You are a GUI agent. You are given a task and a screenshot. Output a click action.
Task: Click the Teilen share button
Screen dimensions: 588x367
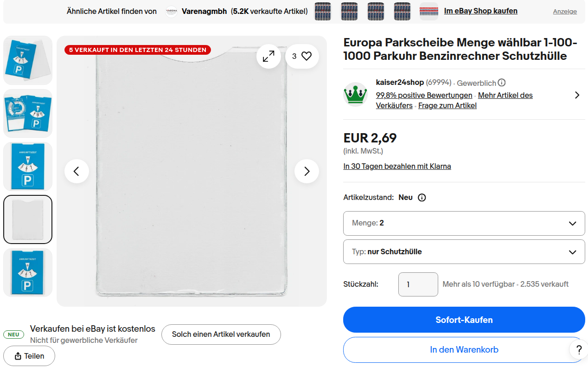tap(29, 356)
